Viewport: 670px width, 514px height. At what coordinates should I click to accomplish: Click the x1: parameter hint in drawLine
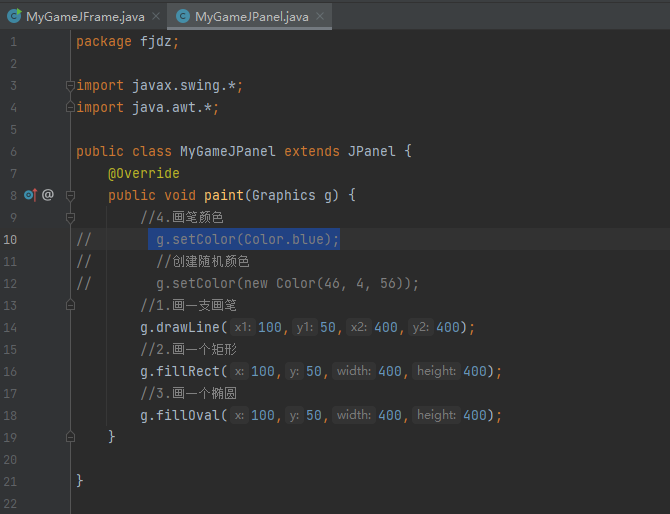243,327
